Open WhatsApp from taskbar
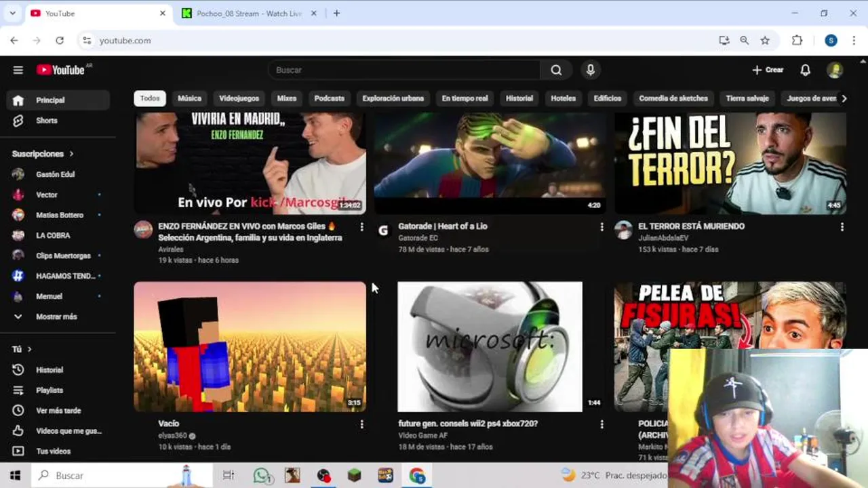Image resolution: width=868 pixels, height=488 pixels. [x=262, y=476]
